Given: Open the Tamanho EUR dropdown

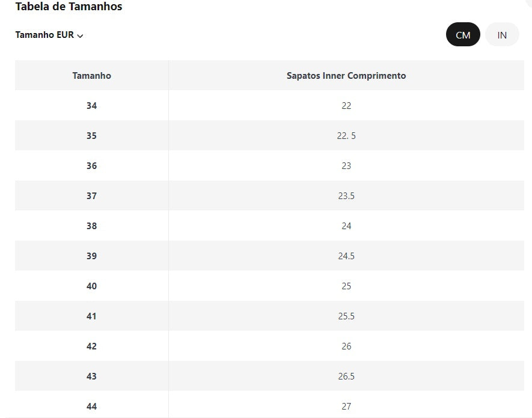Looking at the screenshot, I should (49, 35).
